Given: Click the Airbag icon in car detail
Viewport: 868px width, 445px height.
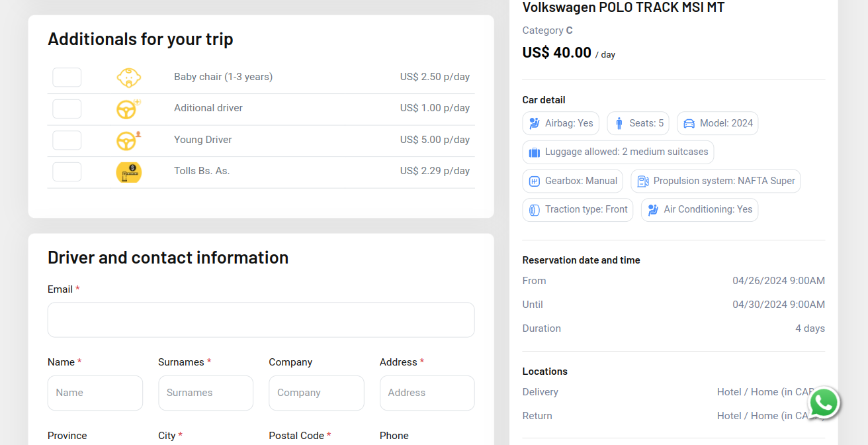Looking at the screenshot, I should 535,124.
